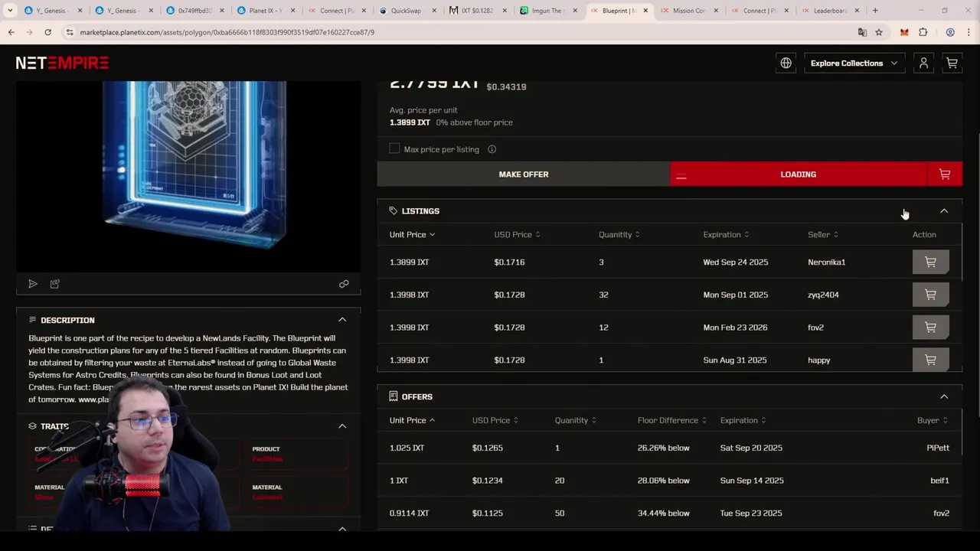Add Neronika1 listing to cart
Viewport: 980px width, 551px height.
[x=930, y=262]
